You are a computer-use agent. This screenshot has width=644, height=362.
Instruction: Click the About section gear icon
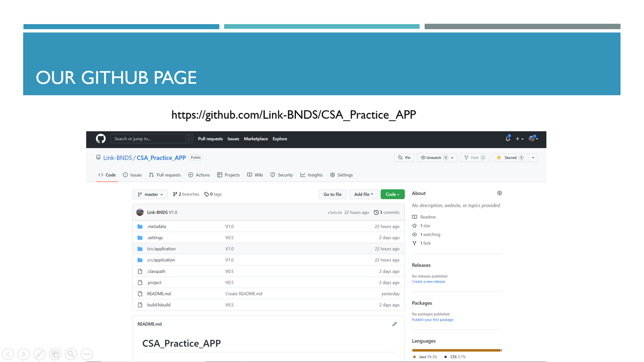[x=499, y=193]
